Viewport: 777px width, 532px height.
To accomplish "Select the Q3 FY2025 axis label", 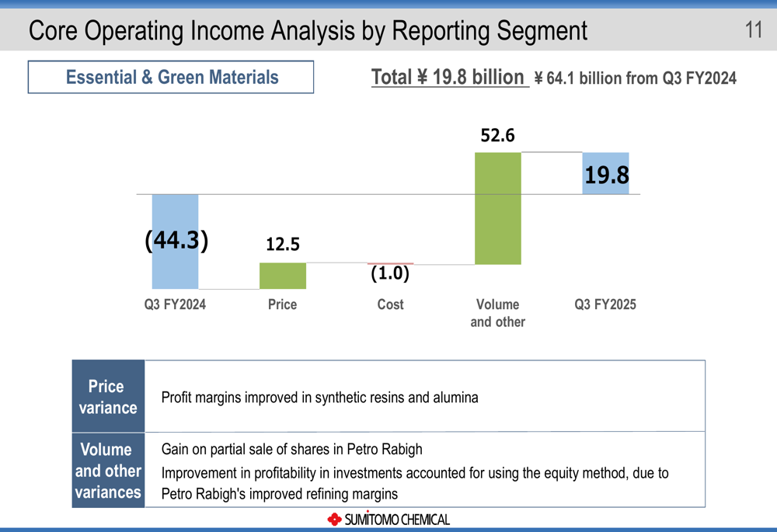I will click(605, 304).
